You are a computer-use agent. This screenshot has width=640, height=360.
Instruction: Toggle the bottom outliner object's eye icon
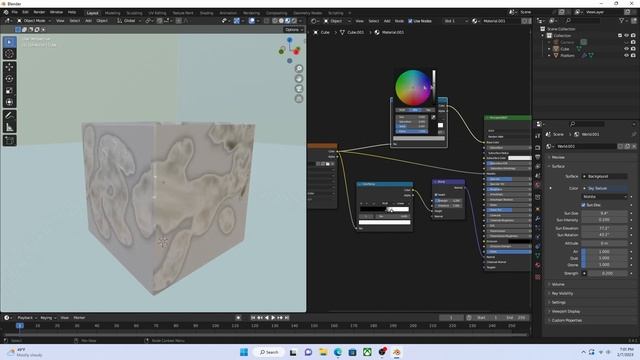627,55
